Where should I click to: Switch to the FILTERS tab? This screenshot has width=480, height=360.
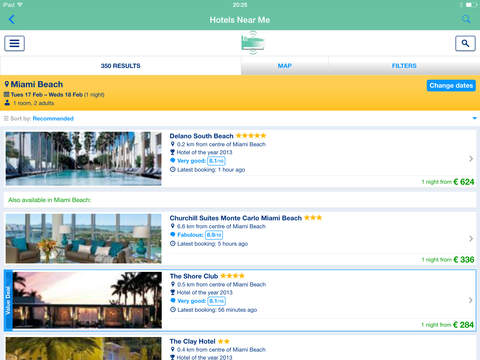point(404,66)
